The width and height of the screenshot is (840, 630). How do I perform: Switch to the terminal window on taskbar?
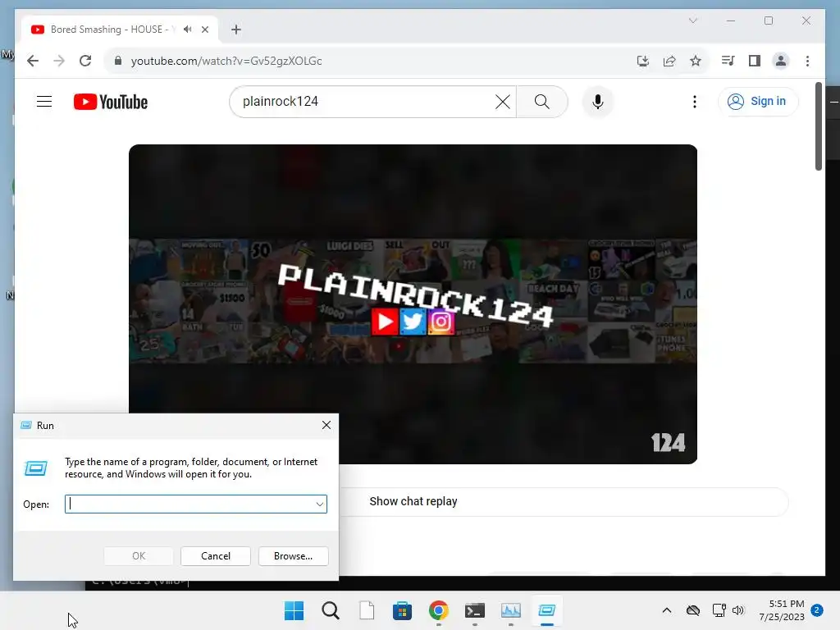(475, 610)
